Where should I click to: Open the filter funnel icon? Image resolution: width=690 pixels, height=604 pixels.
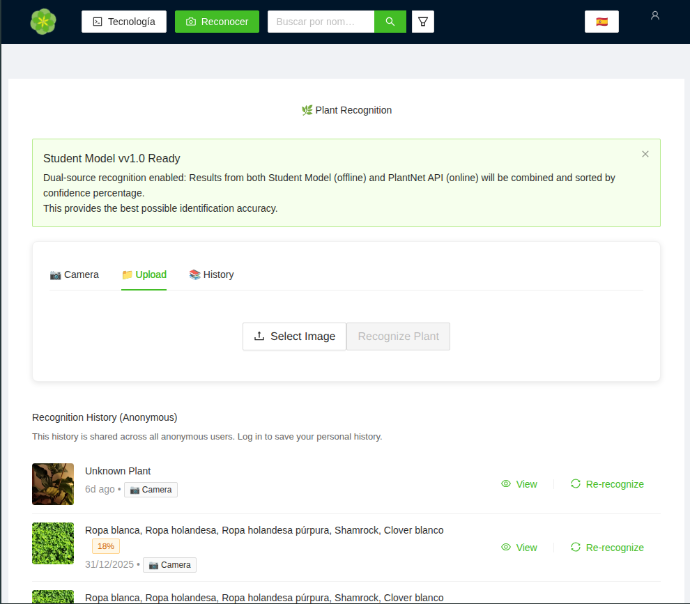click(x=423, y=21)
